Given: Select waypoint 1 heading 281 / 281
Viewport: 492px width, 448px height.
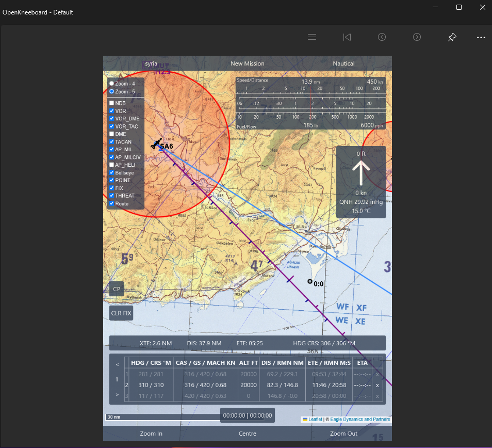Looking at the screenshot, I should point(151,374).
